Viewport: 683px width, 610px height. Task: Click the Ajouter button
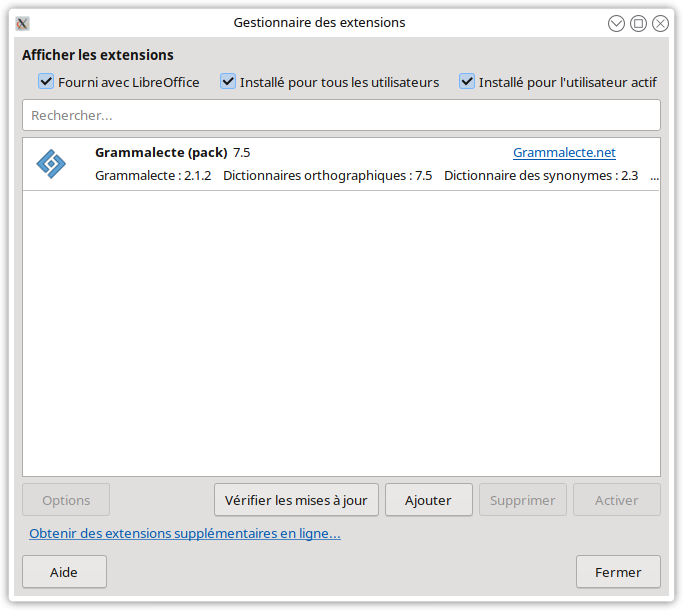click(x=429, y=500)
